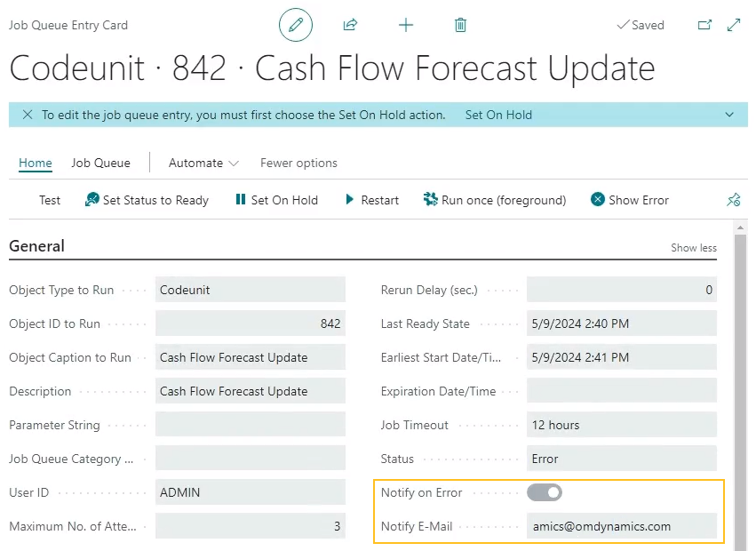This screenshot has height=551, width=756.
Task: Click the Restart play icon
Action: [x=348, y=200]
